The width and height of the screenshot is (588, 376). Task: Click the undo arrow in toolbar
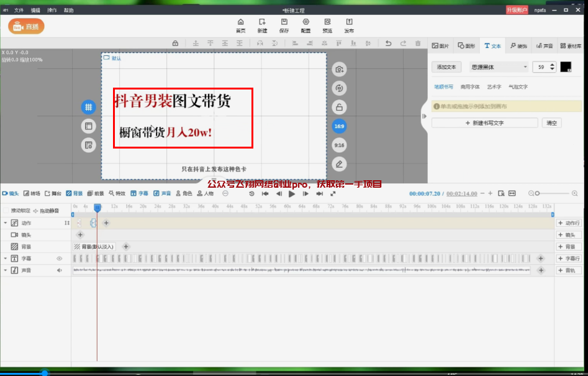click(x=388, y=43)
